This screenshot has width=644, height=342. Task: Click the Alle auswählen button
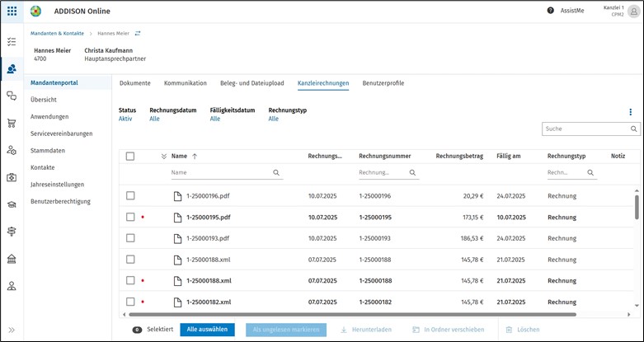tap(207, 330)
